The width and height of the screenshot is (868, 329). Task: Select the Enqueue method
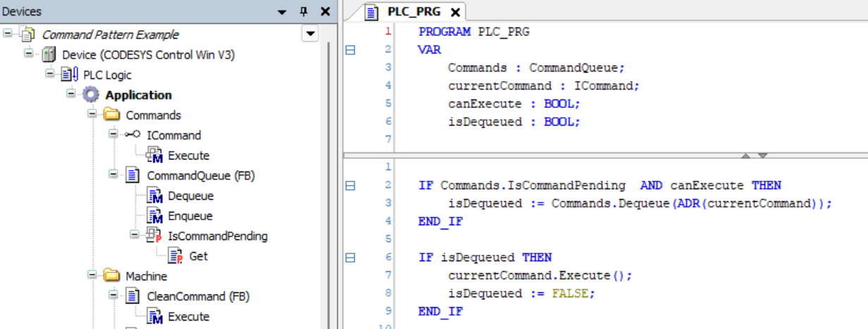(190, 216)
